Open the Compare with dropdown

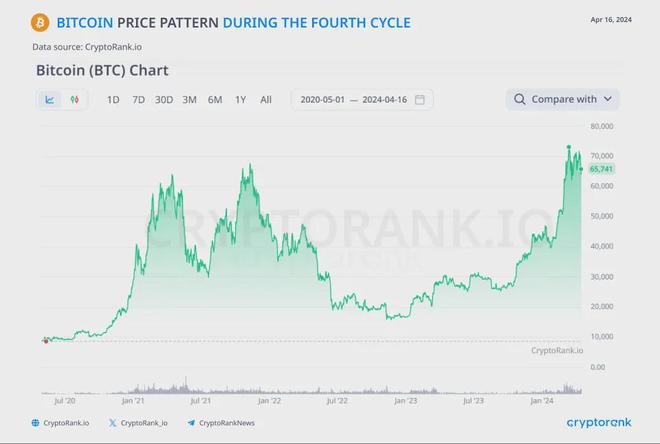click(562, 99)
